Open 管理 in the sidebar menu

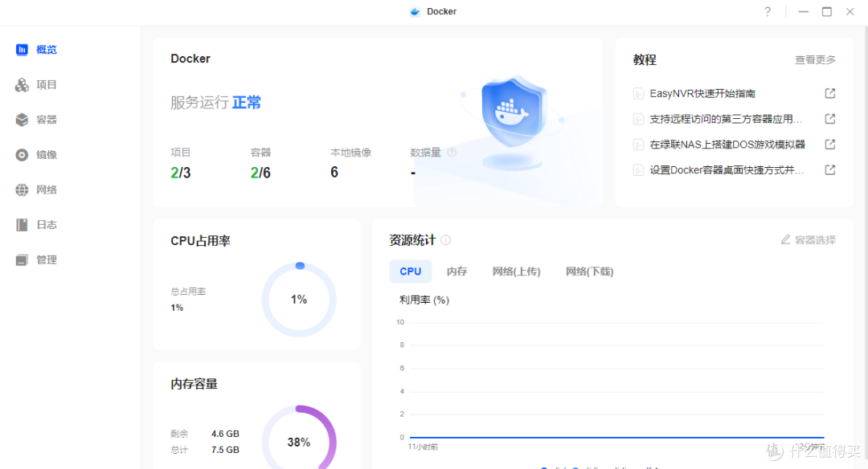pos(47,260)
